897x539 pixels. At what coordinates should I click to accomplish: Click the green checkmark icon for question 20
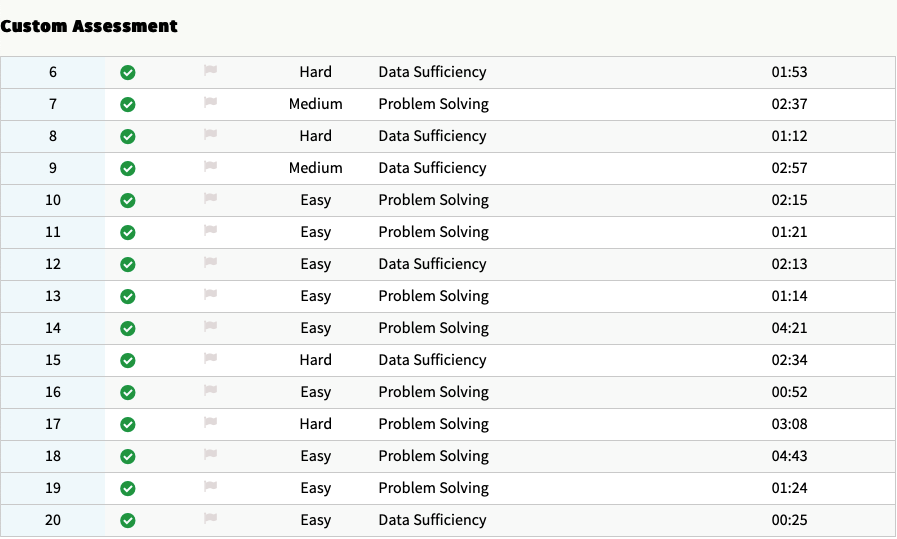point(128,520)
